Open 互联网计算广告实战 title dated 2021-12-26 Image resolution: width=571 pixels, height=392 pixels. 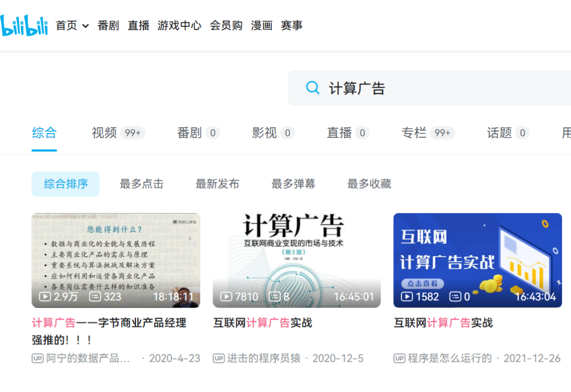pyautogui.click(x=443, y=323)
